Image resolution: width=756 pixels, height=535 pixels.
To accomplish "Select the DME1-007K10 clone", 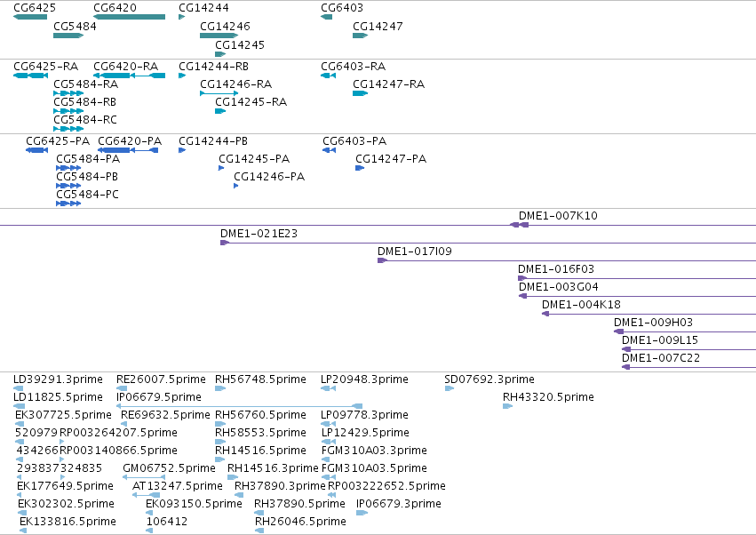I will (378, 225).
